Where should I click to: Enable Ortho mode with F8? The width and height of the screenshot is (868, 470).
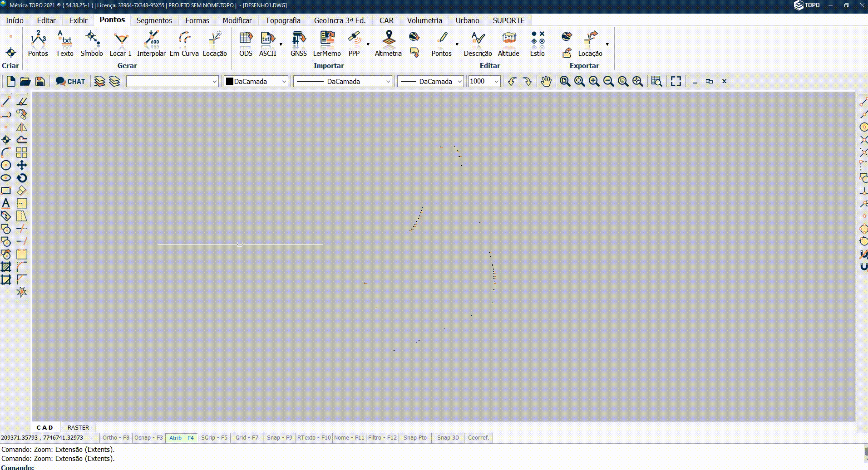tap(116, 438)
